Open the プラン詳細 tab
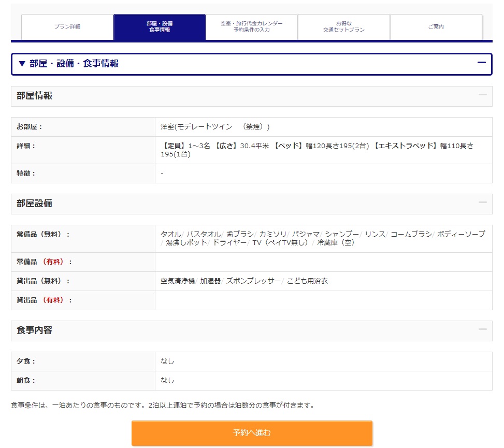Screen dimensions: 504x448 67,26
